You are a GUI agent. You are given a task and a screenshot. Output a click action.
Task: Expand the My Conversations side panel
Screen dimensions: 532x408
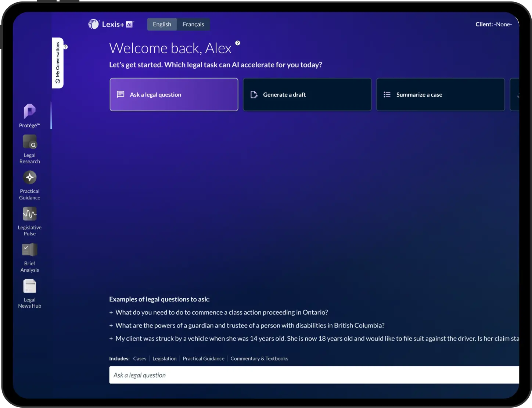[x=58, y=62]
